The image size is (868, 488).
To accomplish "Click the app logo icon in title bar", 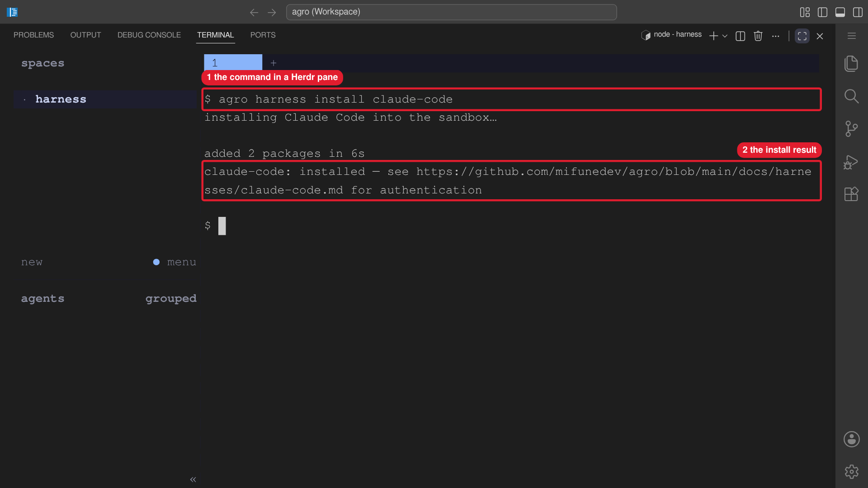I will [x=12, y=12].
